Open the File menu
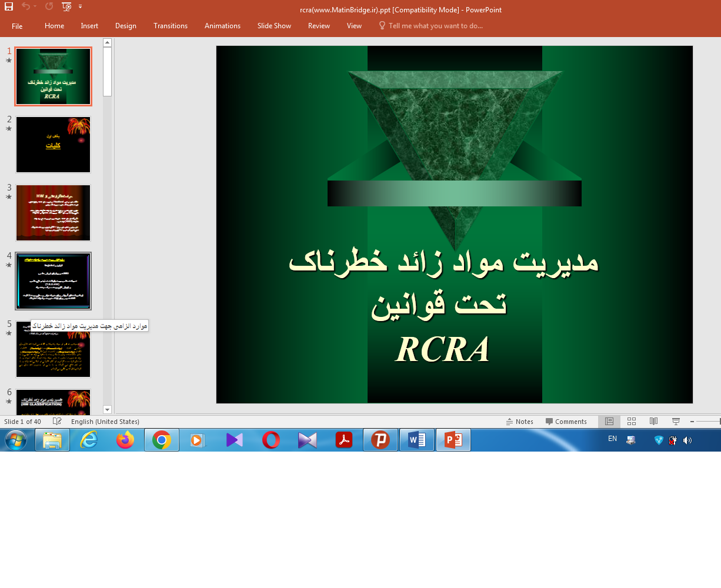The width and height of the screenshot is (721, 588). coord(17,26)
